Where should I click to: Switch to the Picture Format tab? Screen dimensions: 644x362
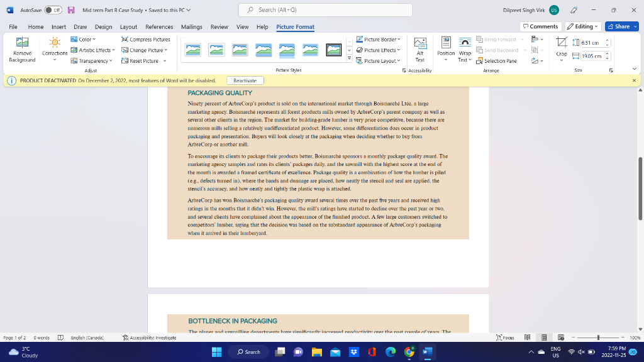coord(296,26)
